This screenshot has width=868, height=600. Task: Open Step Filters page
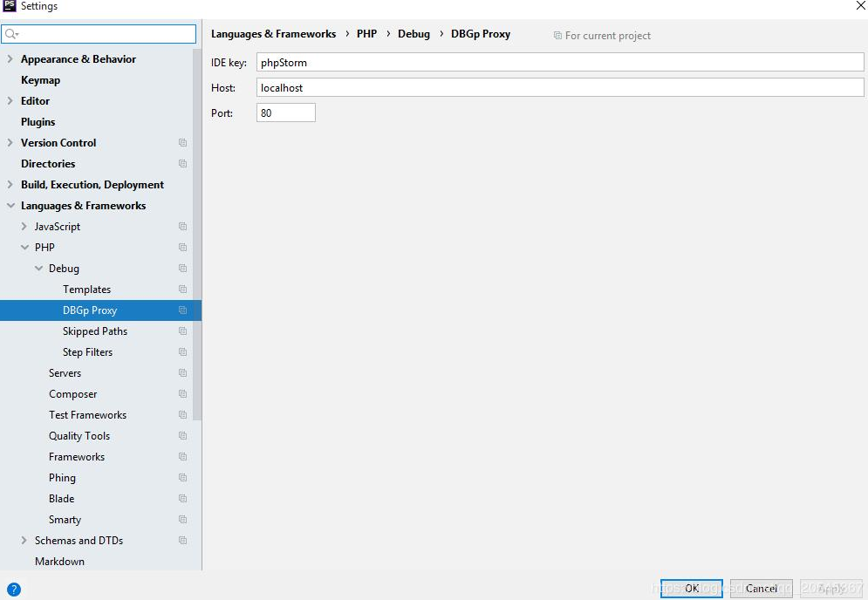click(87, 352)
